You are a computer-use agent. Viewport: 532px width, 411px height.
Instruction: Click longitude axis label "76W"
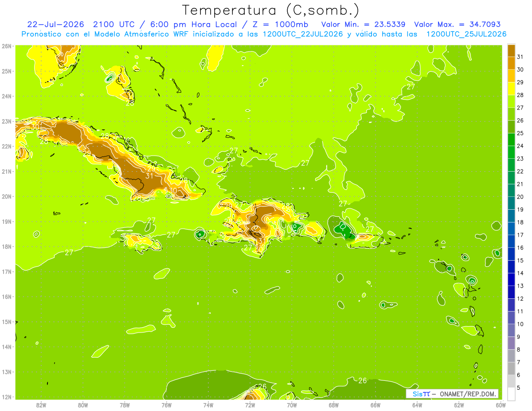(166, 405)
